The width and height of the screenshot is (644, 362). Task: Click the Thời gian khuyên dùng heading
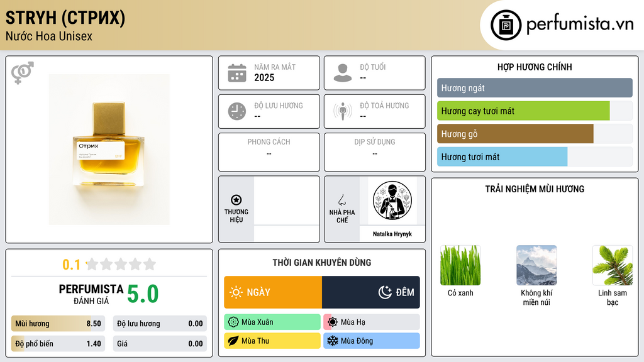pyautogui.click(x=322, y=263)
